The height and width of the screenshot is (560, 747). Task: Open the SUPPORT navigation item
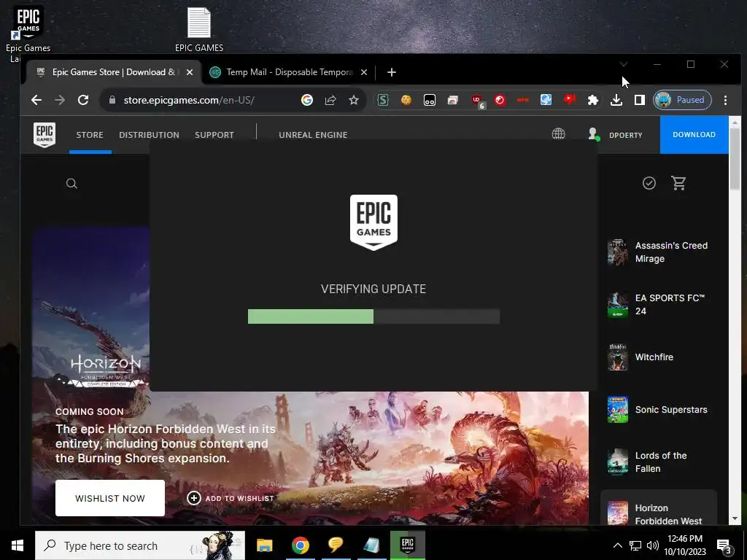[214, 135]
